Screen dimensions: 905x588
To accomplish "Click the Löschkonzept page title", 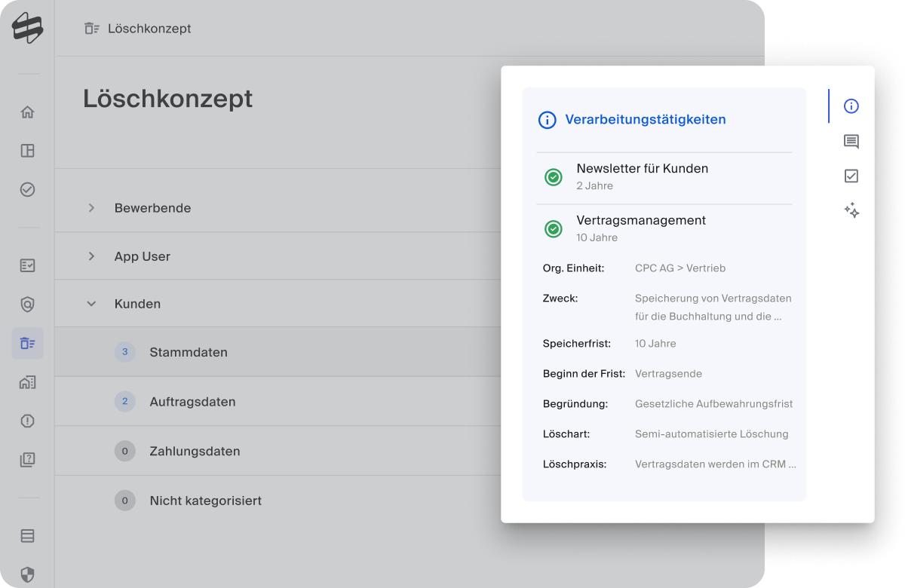I will tap(167, 99).
